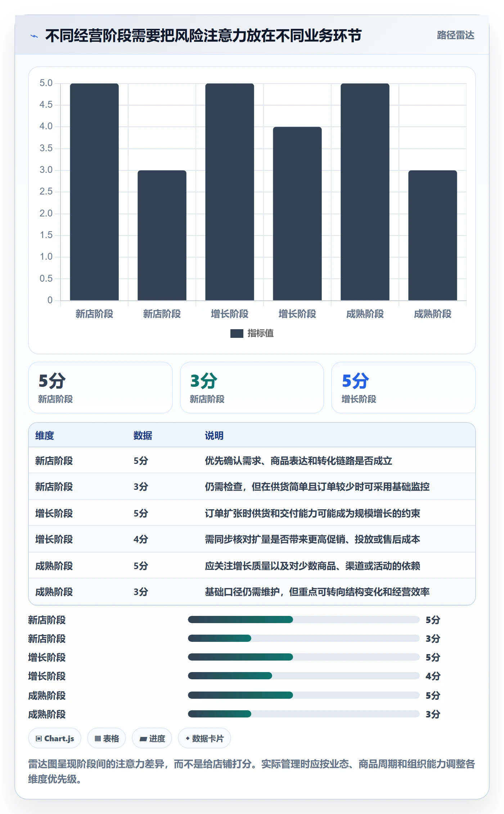
Task: Click the 成熟阶段 progress bar showing 5分
Action: [303, 695]
